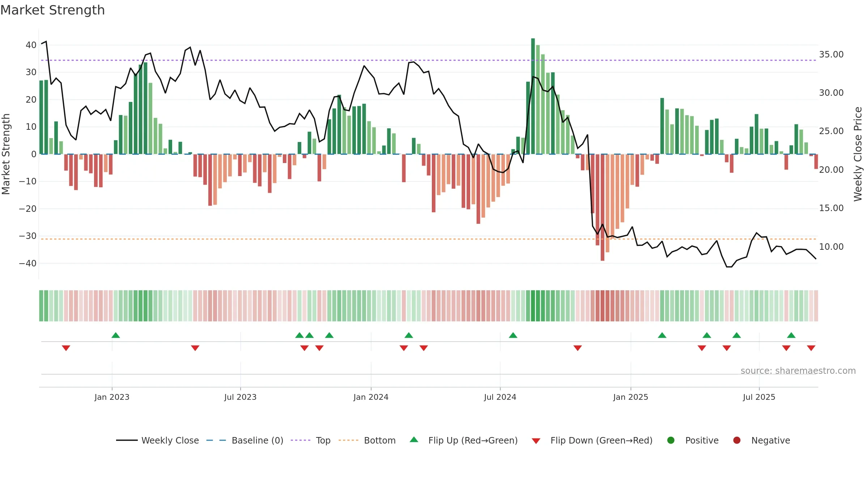Click the last flip-down marker at chart end
This screenshot has width=868, height=488.
[x=811, y=348]
